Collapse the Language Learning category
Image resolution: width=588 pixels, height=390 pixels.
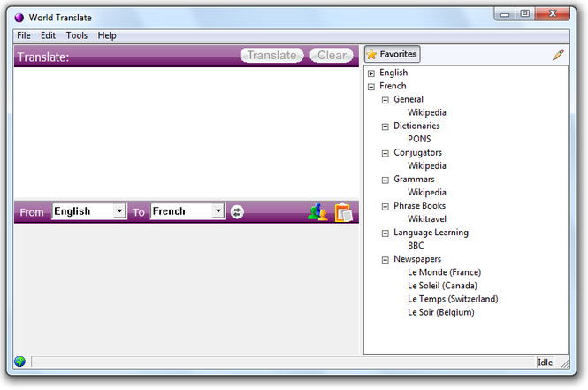(x=386, y=233)
